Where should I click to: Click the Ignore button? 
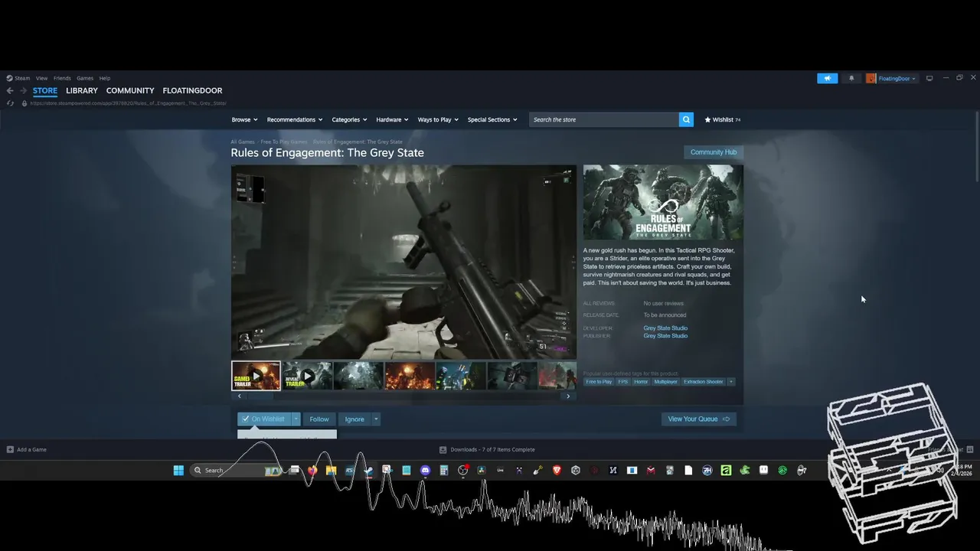click(x=354, y=419)
